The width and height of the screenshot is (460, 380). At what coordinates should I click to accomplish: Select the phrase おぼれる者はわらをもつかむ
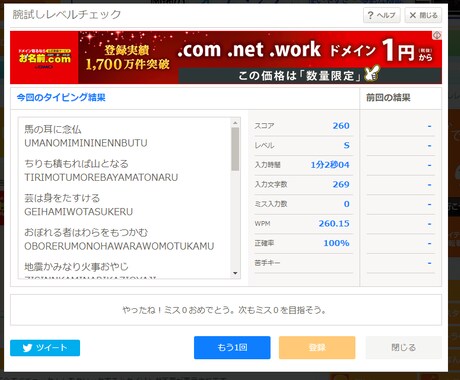[x=86, y=232]
